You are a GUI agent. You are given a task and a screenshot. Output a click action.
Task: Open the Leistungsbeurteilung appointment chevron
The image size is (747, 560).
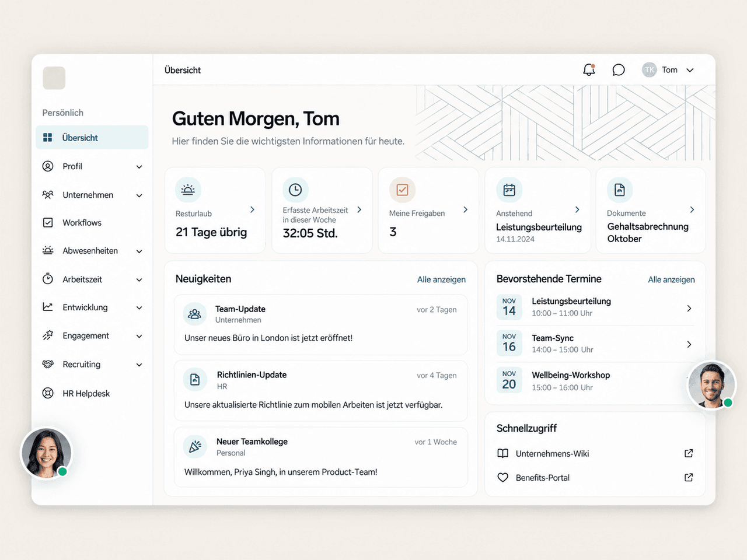click(689, 308)
